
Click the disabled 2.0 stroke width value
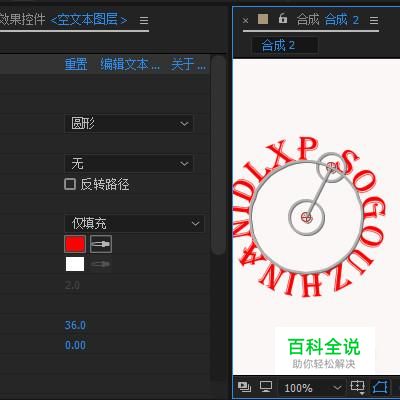tap(72, 286)
